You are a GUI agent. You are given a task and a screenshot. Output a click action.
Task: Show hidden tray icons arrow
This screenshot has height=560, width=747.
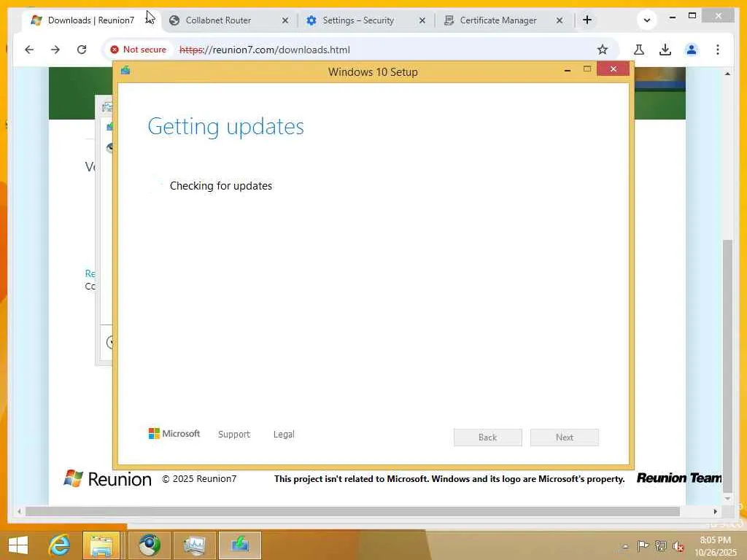(x=625, y=547)
